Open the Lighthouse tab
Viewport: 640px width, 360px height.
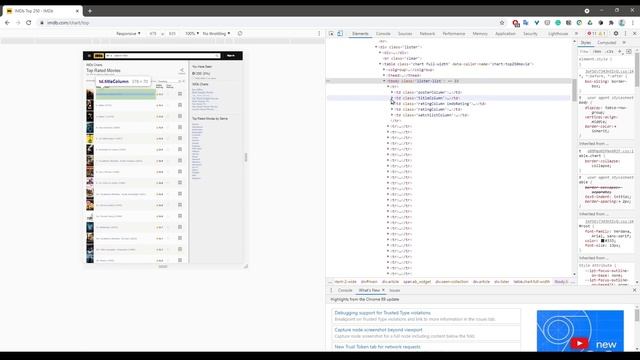pyautogui.click(x=558, y=33)
